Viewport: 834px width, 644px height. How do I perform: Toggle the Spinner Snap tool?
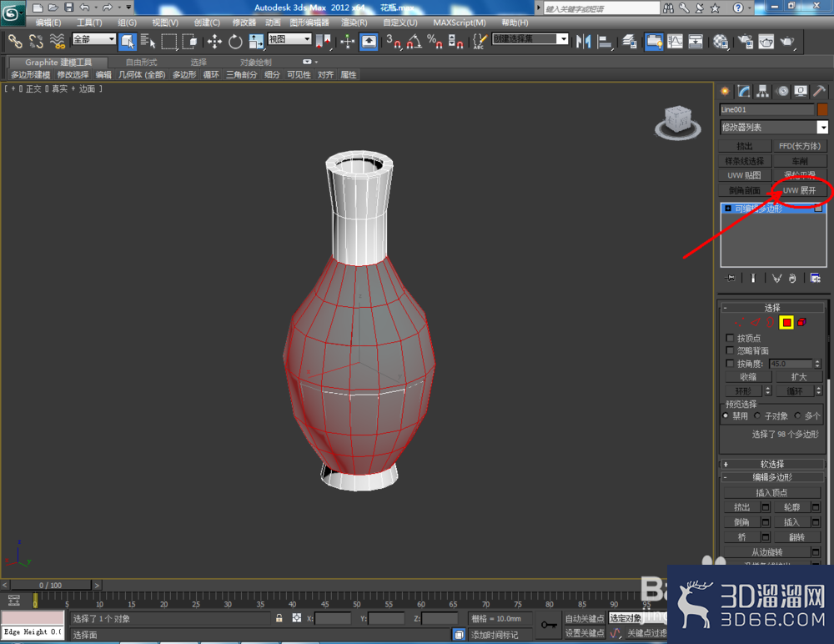(455, 42)
